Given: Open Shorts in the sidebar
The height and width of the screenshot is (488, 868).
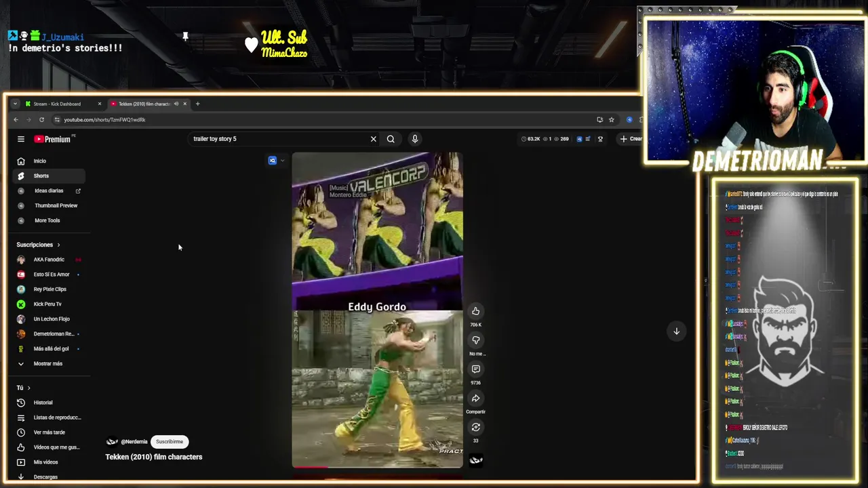Looking at the screenshot, I should point(48,176).
